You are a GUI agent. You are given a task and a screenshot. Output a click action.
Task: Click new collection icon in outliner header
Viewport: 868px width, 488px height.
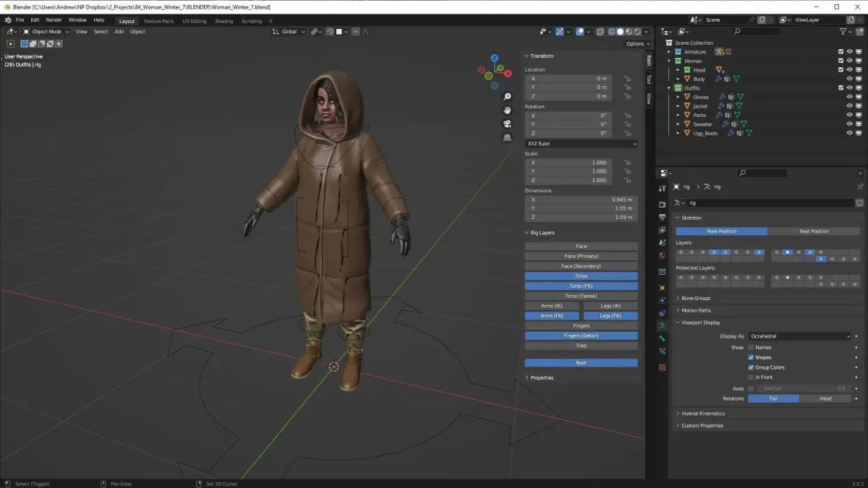click(x=860, y=32)
